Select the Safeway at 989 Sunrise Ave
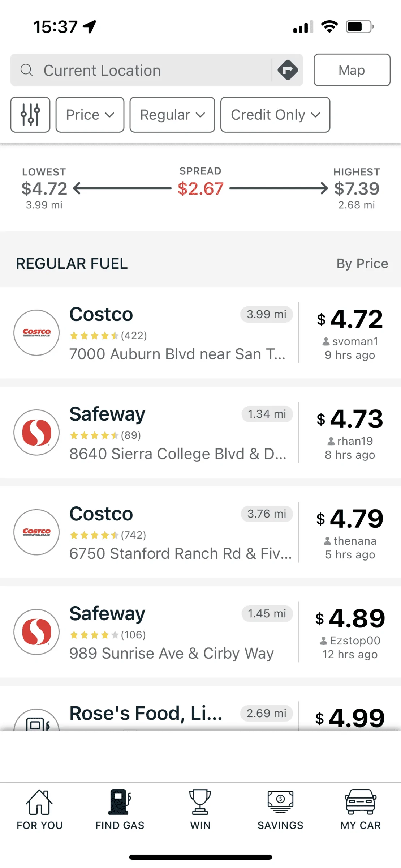 point(200,632)
